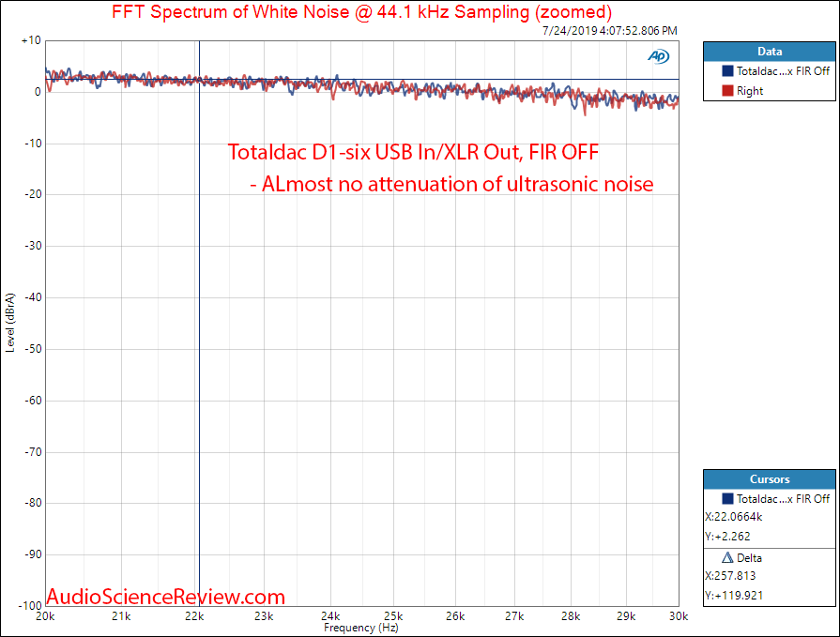Click the '25k' x-axis tick label
840x637 pixels.
[x=393, y=616]
